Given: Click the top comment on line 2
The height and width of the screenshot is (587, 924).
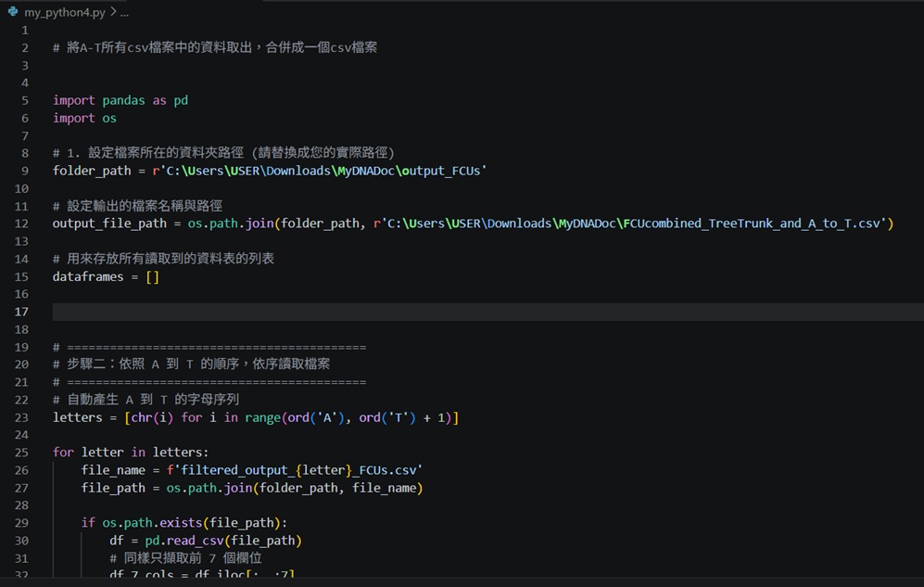Looking at the screenshot, I should 215,47.
